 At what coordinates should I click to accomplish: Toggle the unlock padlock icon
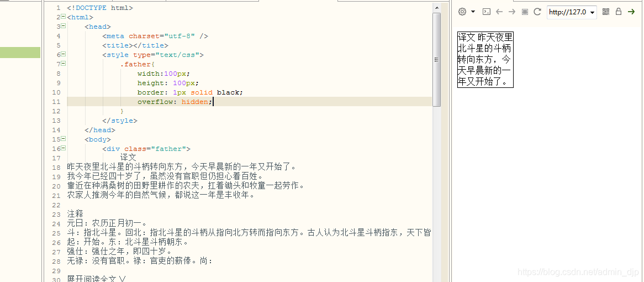point(619,12)
